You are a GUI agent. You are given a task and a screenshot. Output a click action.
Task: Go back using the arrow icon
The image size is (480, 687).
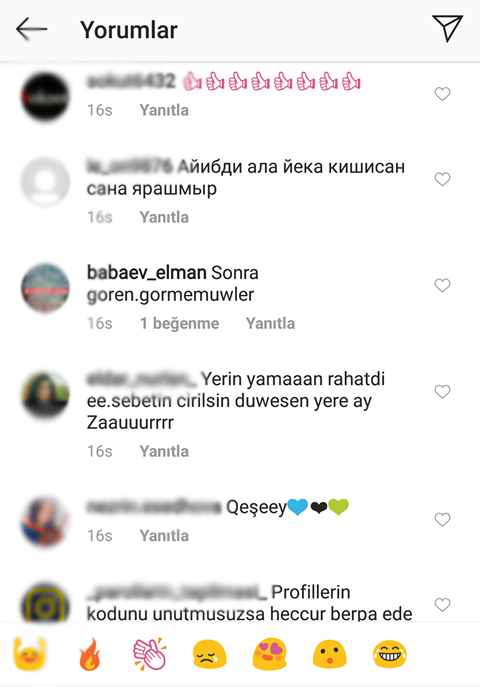coord(31,29)
